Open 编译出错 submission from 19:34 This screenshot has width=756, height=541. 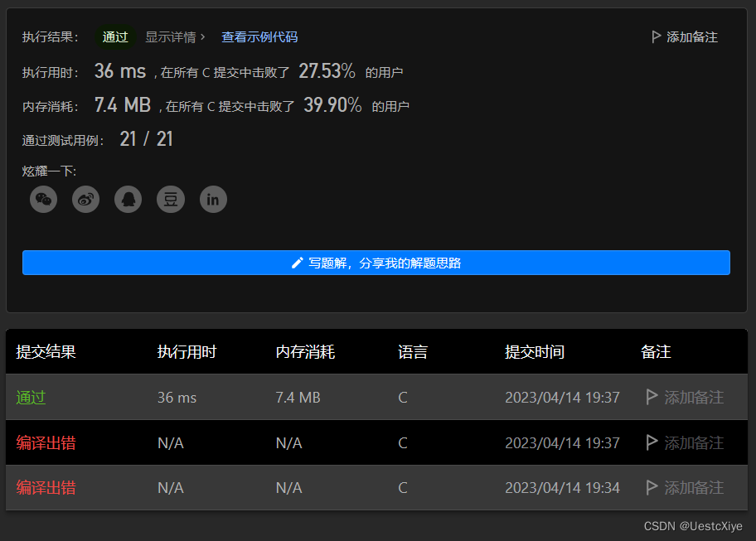[x=46, y=488]
